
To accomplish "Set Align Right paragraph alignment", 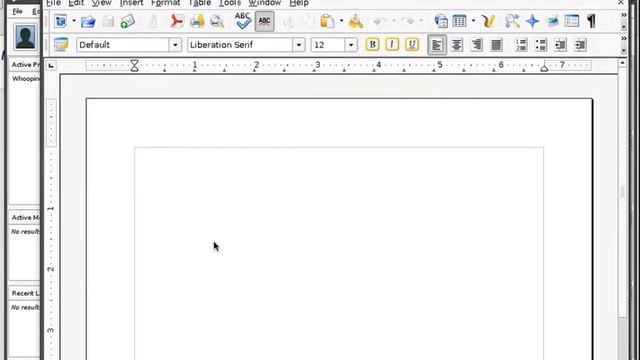I will 476,45.
